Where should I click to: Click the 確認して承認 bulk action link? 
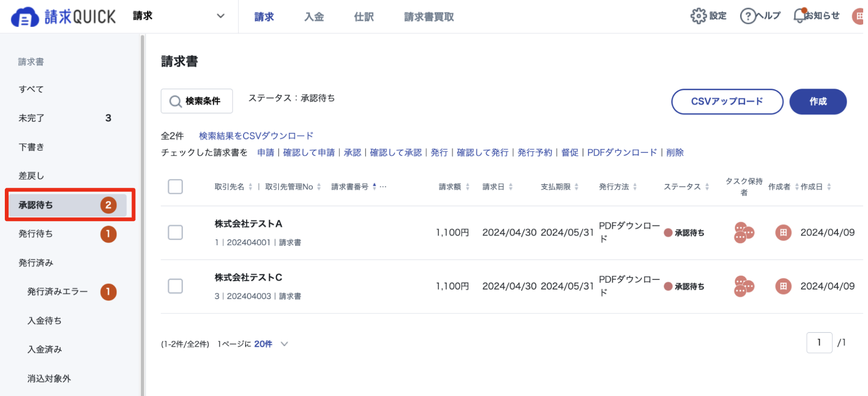(x=396, y=152)
